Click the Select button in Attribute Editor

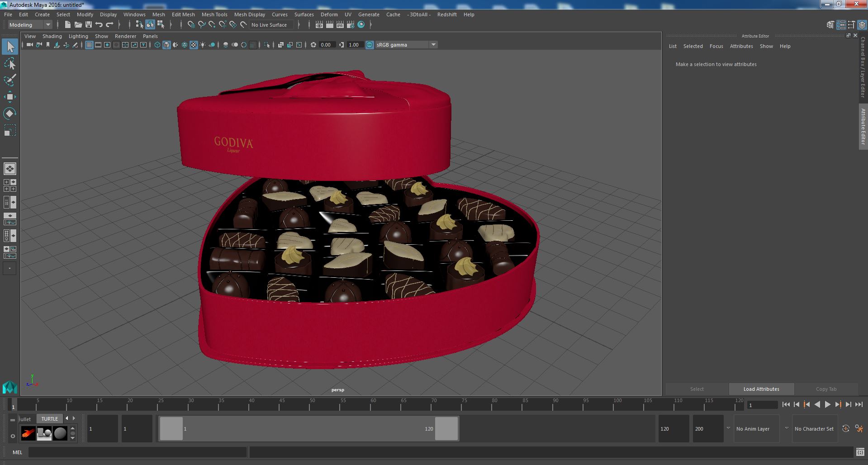click(697, 389)
